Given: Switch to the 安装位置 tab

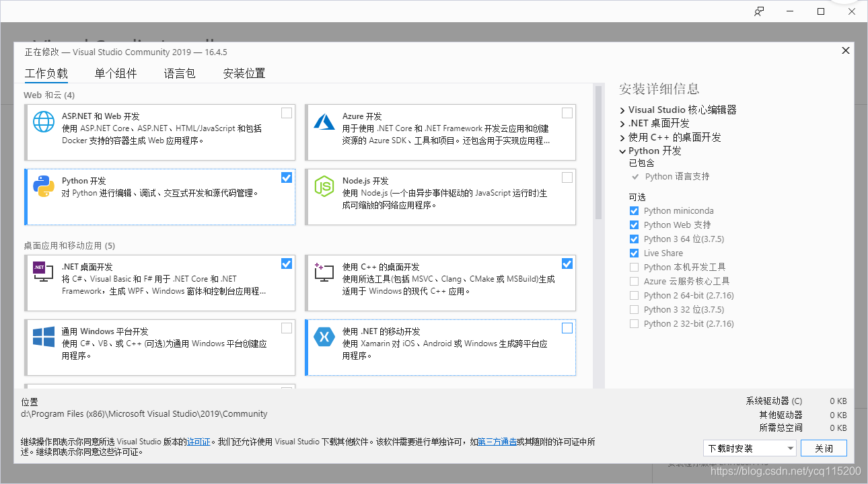Looking at the screenshot, I should click(244, 73).
